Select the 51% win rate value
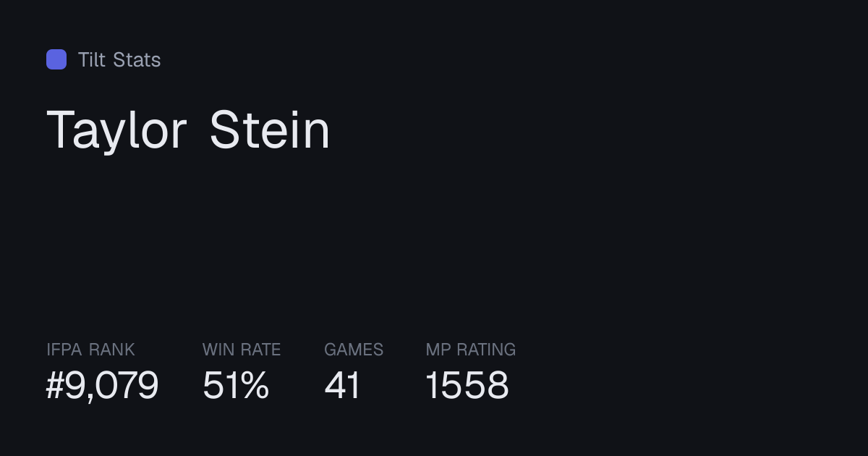Viewport: 868px width, 456px height. click(x=236, y=385)
